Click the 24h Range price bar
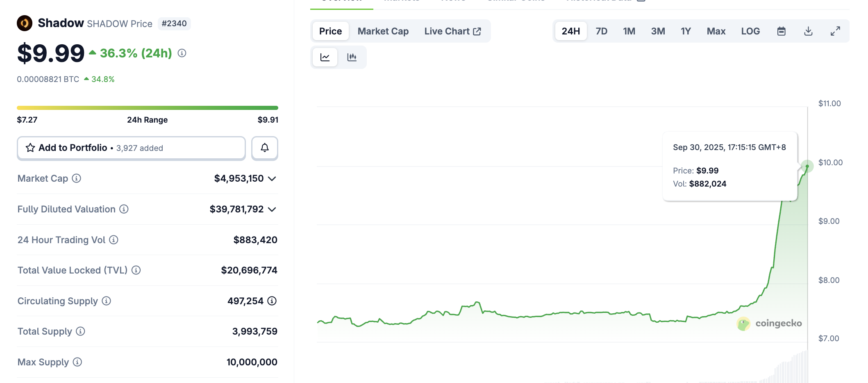The height and width of the screenshot is (383, 868). (x=147, y=108)
